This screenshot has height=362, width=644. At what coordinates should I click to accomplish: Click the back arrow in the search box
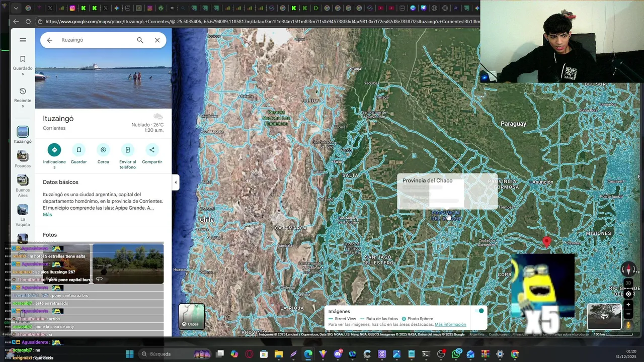tap(49, 40)
